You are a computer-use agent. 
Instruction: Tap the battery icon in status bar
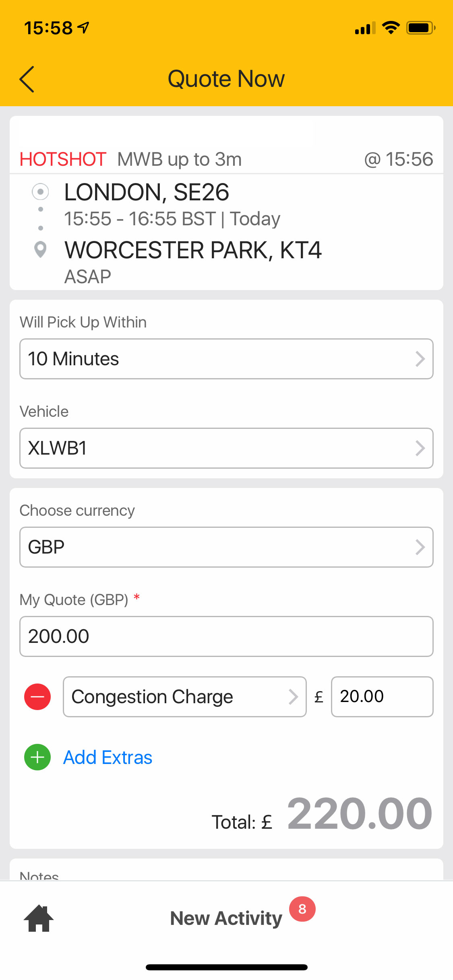[420, 28]
